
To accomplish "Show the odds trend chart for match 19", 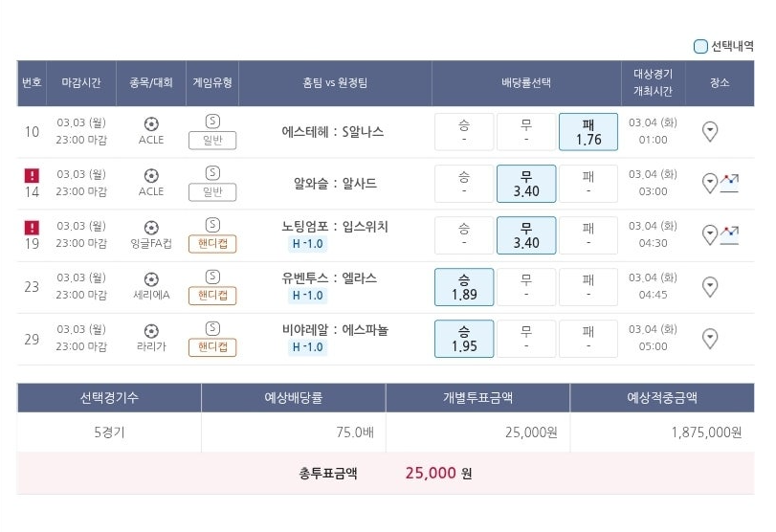I will (x=729, y=235).
